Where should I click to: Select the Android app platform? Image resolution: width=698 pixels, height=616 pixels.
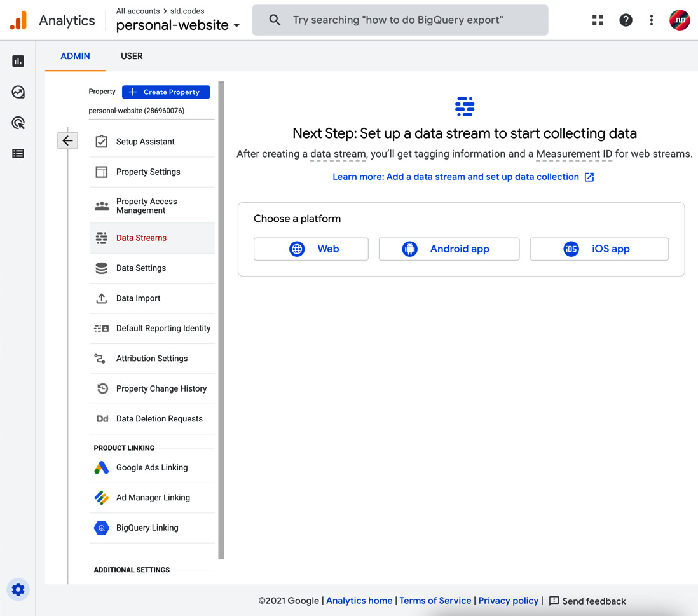pos(449,249)
